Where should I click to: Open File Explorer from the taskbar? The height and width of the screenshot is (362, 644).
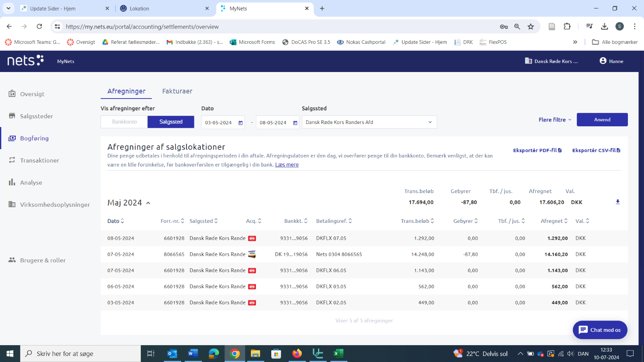pyautogui.click(x=255, y=354)
